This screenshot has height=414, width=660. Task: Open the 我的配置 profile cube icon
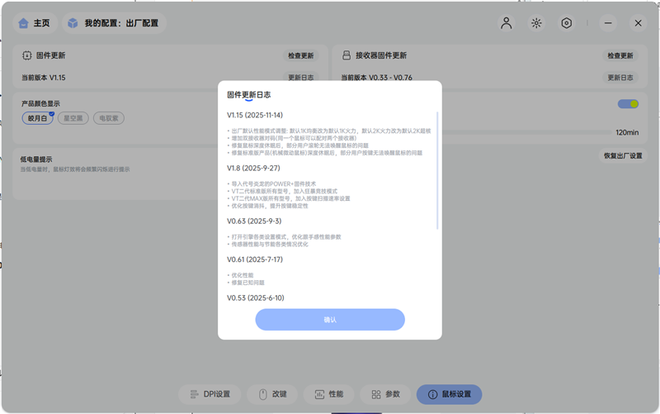click(x=73, y=22)
